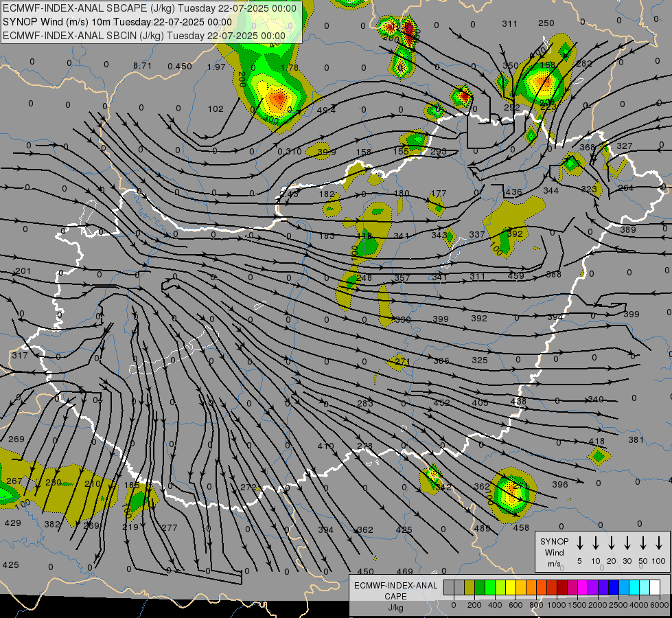Screen dimensions: 672x618
Task: Click the map value 410
Action: [x=326, y=446]
